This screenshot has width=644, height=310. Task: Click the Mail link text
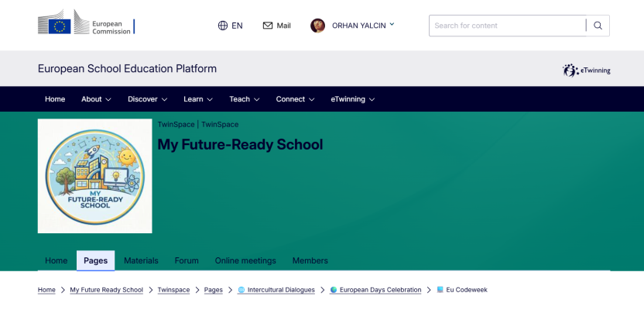coord(283,26)
